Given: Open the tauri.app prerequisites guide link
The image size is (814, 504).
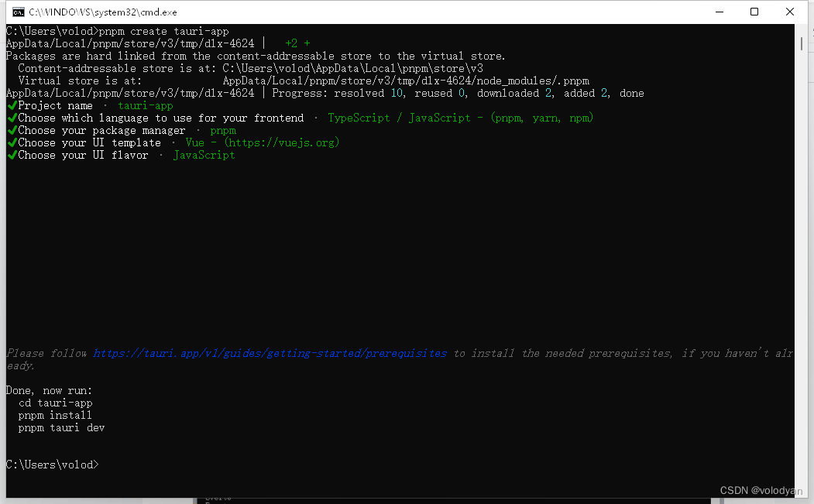Looking at the screenshot, I should [270, 354].
